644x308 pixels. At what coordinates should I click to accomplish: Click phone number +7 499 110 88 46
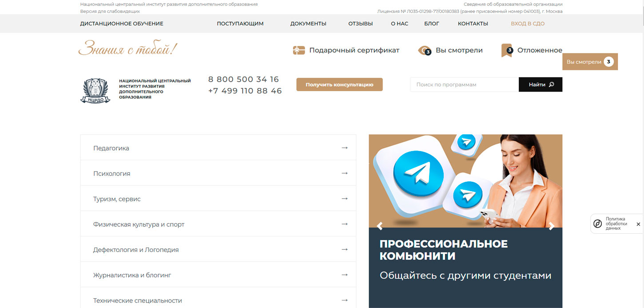pos(245,91)
